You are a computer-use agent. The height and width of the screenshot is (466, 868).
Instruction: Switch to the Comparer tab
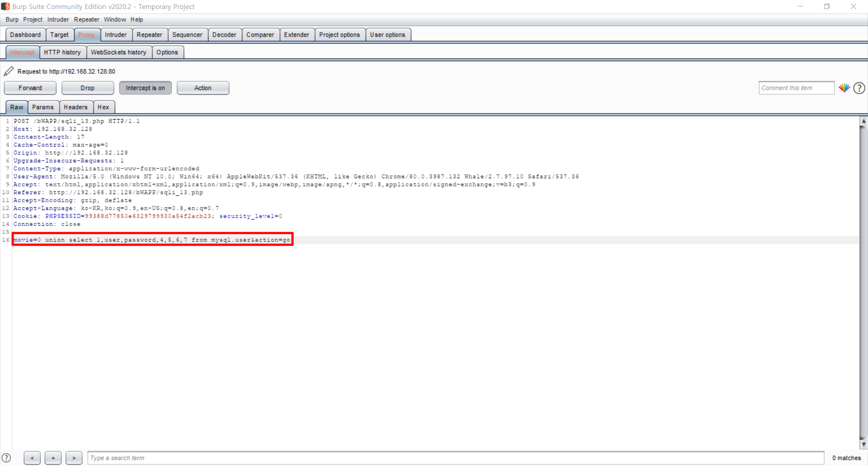[x=260, y=35]
